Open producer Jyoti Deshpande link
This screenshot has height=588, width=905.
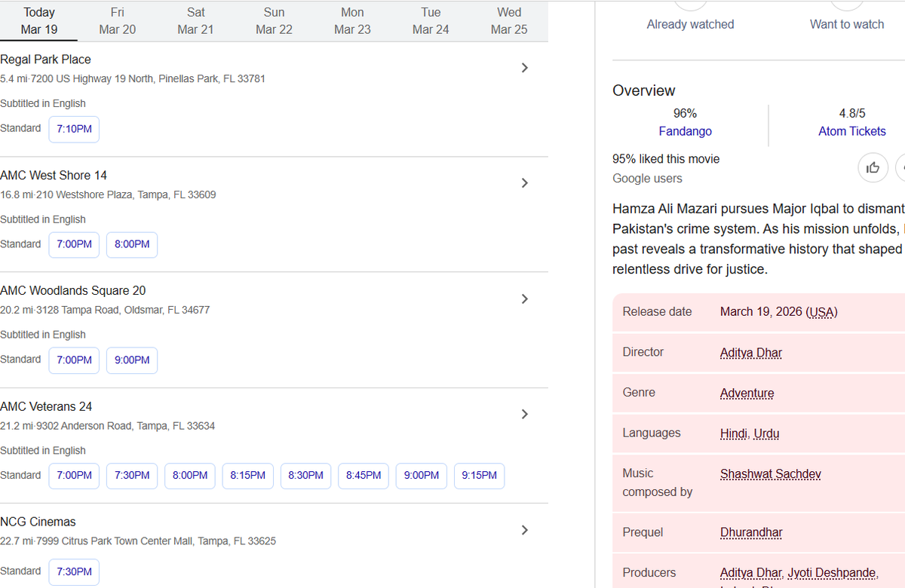(832, 573)
